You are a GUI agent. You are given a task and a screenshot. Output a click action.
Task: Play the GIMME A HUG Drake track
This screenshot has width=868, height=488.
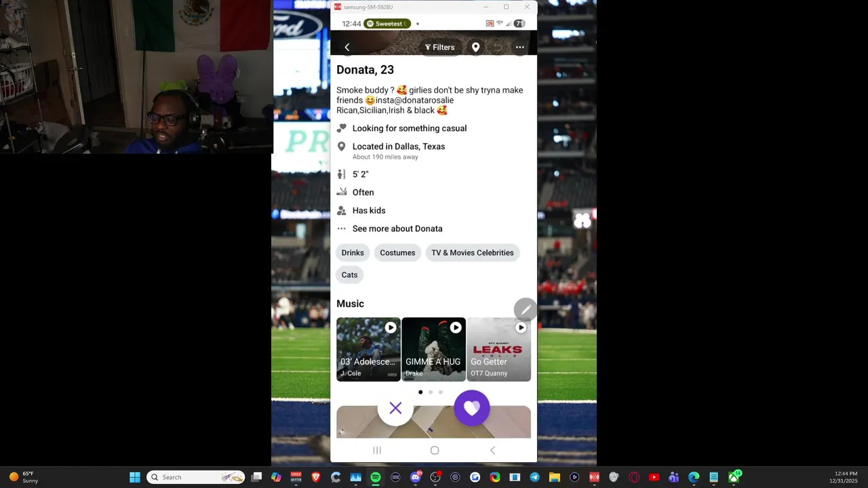(x=456, y=328)
